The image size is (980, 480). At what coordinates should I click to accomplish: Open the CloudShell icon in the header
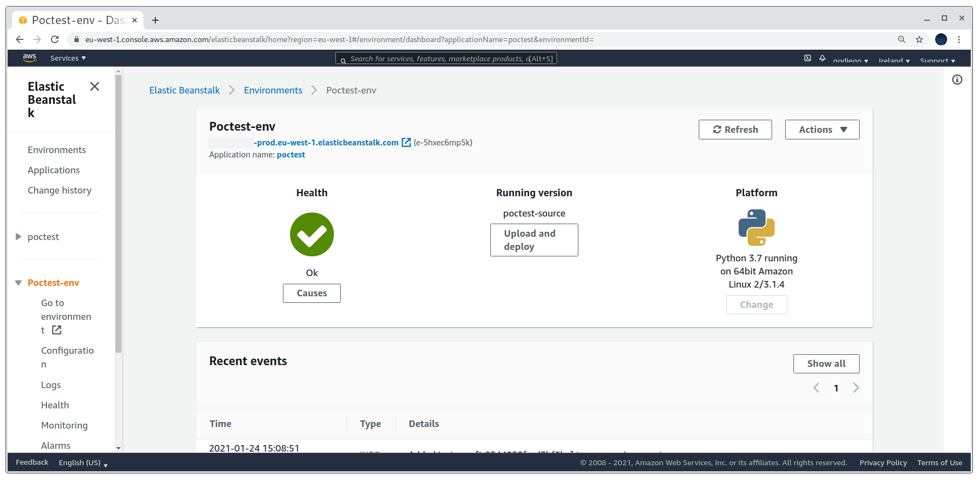808,58
